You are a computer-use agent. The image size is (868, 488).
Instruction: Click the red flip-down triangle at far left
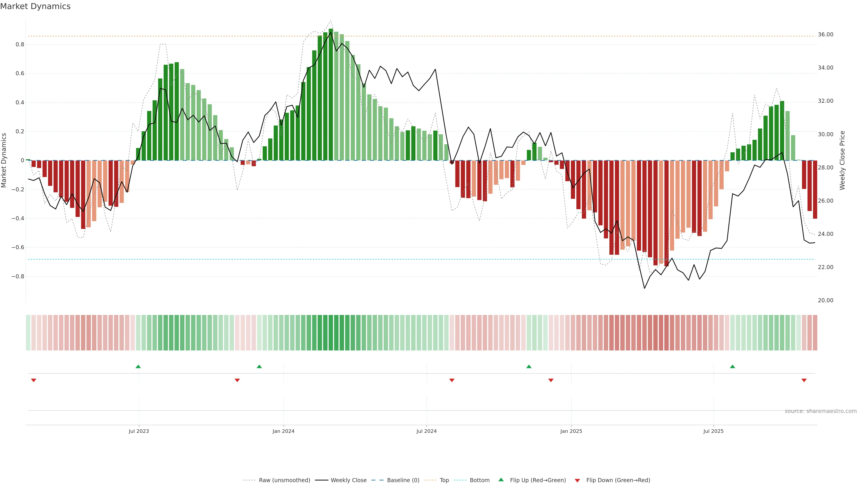(33, 380)
